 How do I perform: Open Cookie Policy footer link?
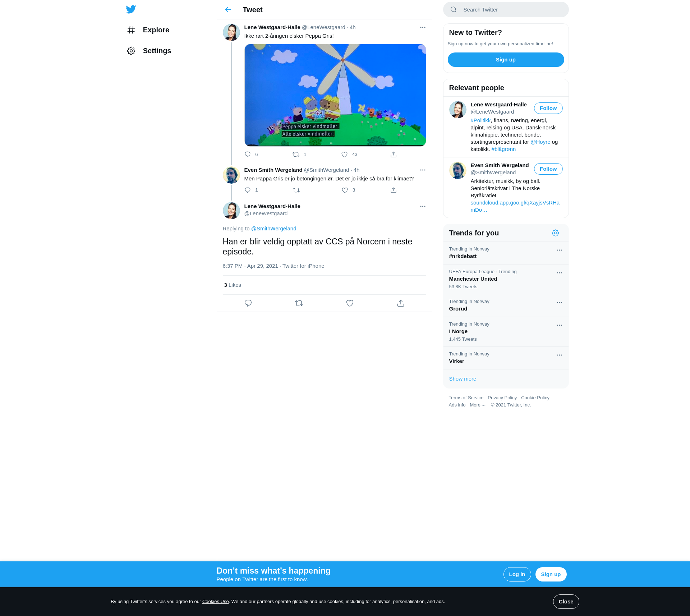point(535,398)
